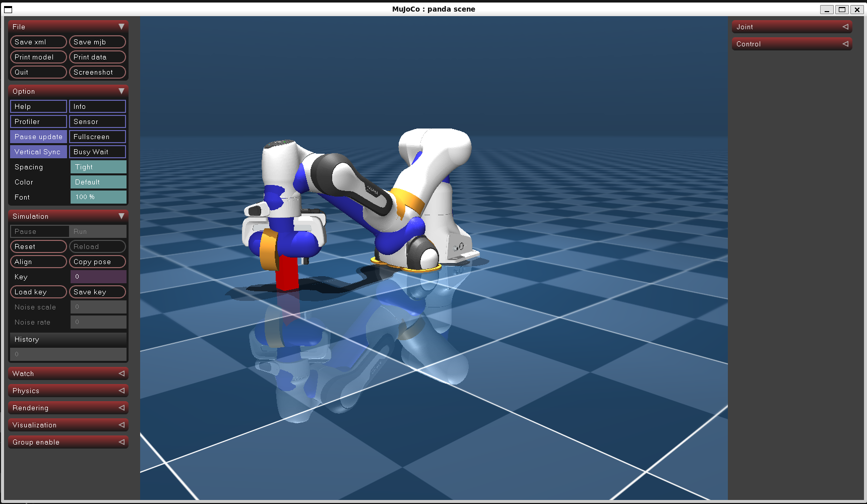Click Copy pose
The image size is (867, 504).
pos(97,262)
